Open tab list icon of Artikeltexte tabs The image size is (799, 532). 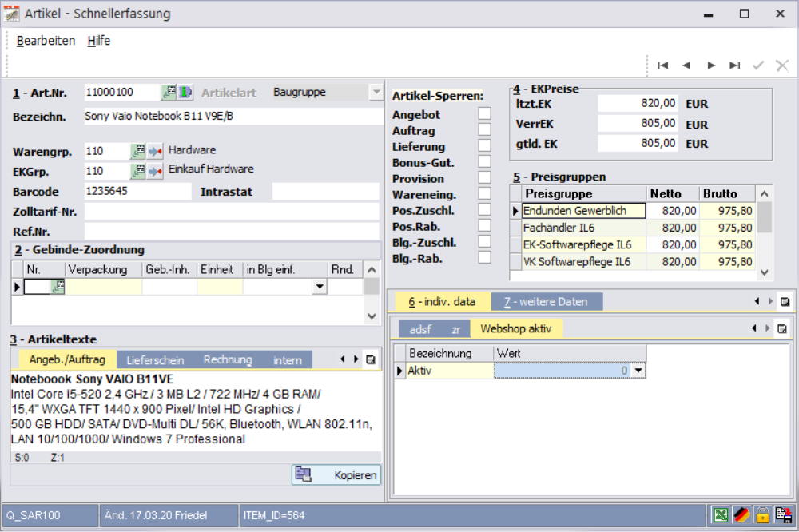pyautogui.click(x=371, y=359)
